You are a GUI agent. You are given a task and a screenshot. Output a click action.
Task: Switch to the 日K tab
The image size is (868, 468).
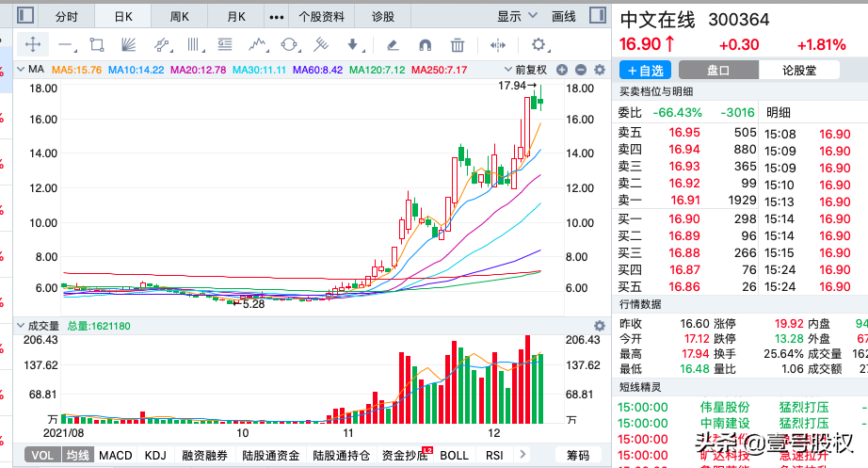coord(123,17)
